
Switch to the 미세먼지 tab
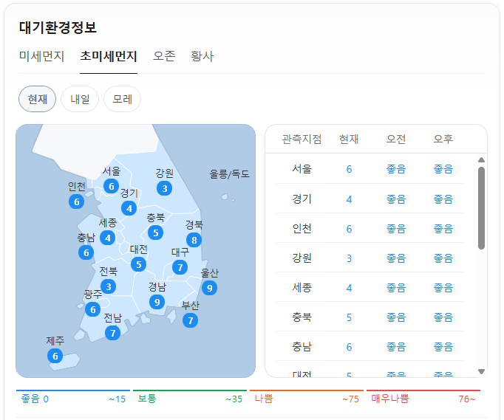[x=42, y=56]
